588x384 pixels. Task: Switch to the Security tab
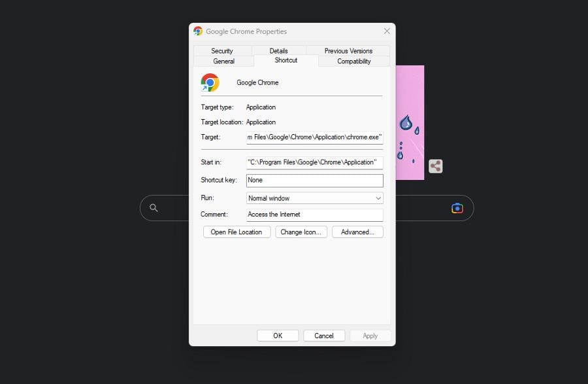(x=222, y=50)
